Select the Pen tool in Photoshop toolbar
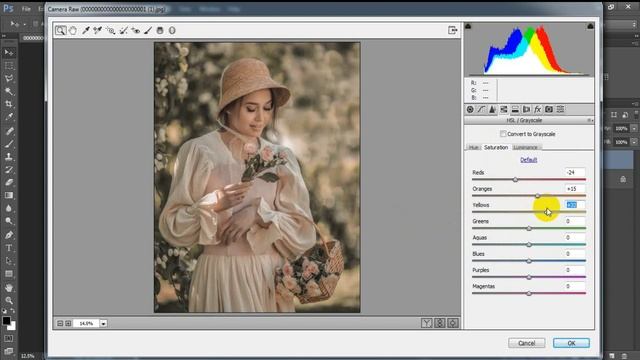 click(9, 235)
